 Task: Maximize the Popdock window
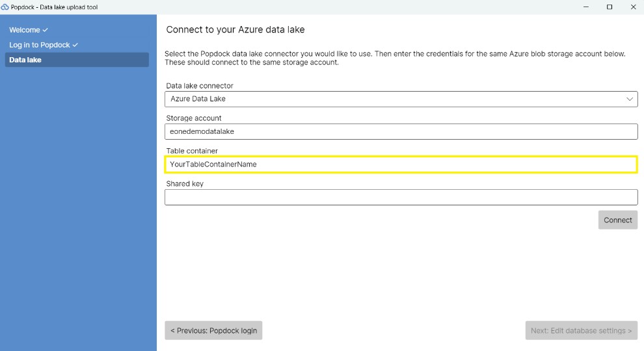click(x=610, y=7)
